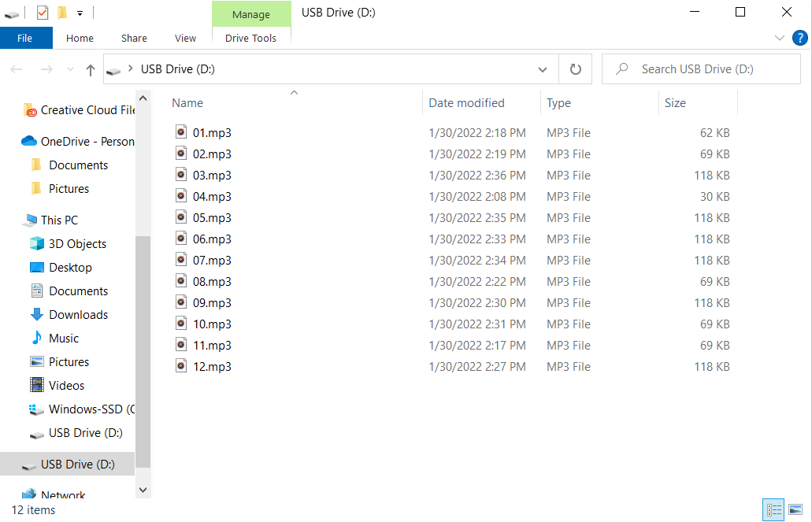Open the Customize Quick Access Toolbar dropdown
The image size is (812, 522).
tap(80, 12)
